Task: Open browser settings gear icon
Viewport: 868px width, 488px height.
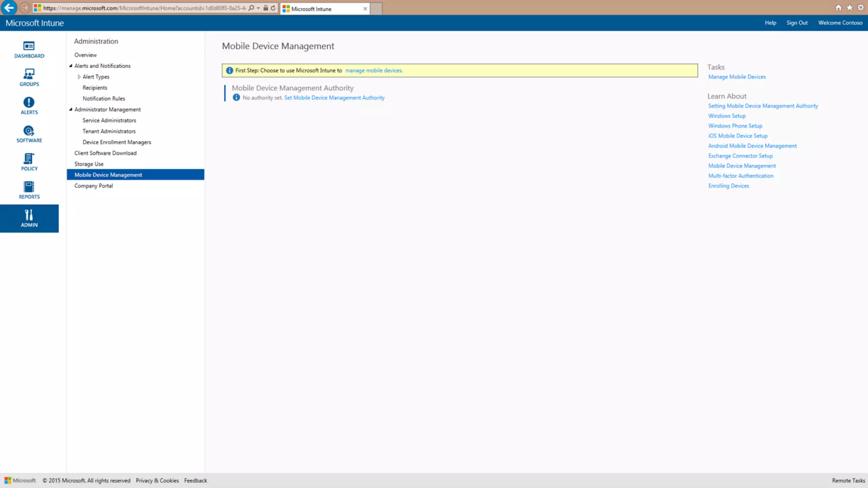Action: 860,8
